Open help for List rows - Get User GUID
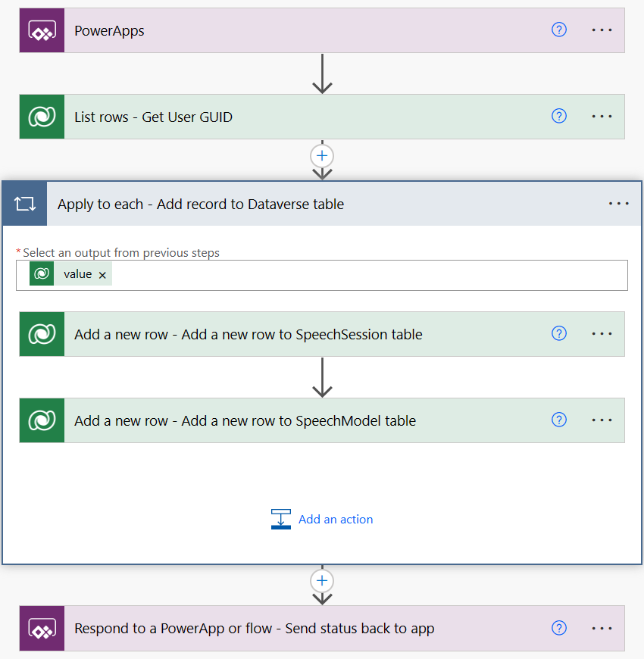644x659 pixels. coord(559,116)
